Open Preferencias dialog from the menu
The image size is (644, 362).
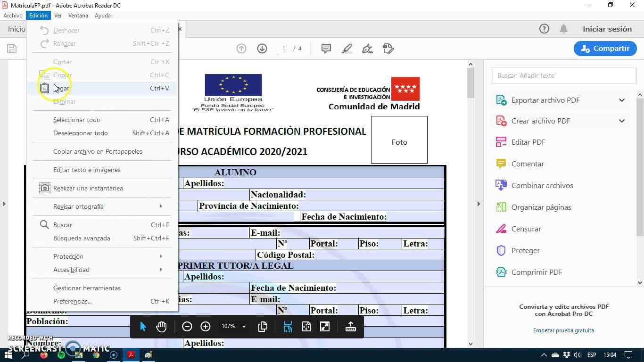[x=102, y=301]
